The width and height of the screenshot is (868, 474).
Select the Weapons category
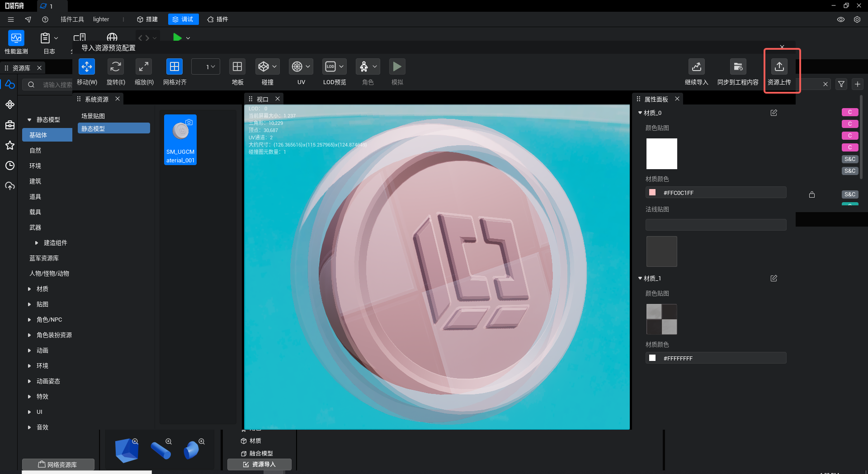(35, 228)
